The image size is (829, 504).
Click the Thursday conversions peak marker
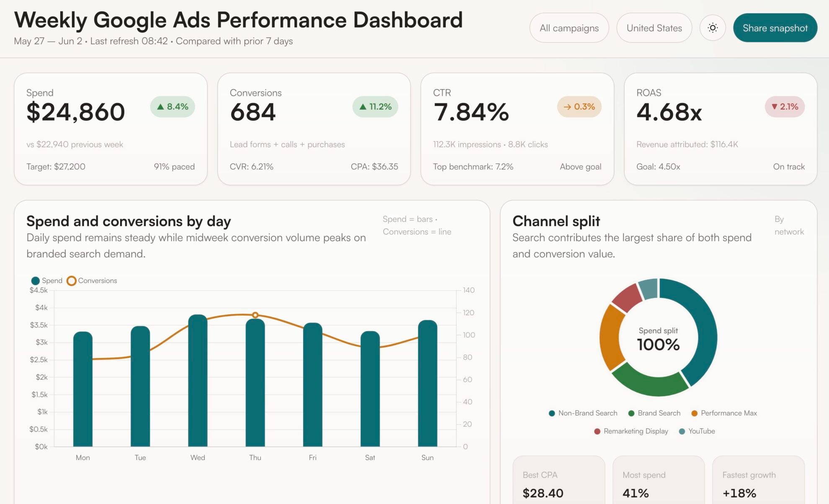(255, 315)
